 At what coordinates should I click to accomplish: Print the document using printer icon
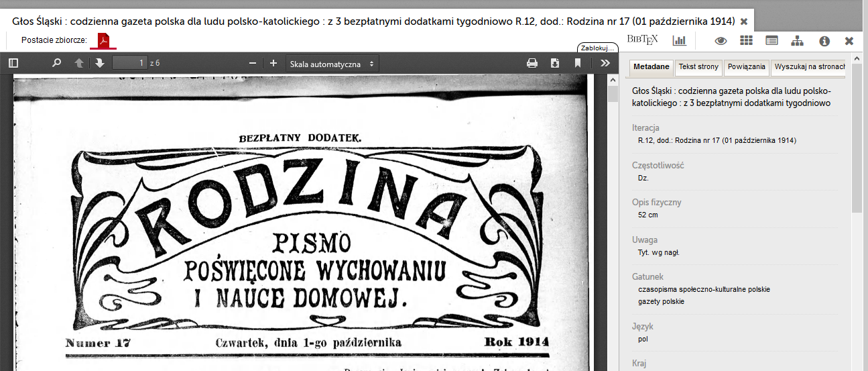tap(532, 63)
